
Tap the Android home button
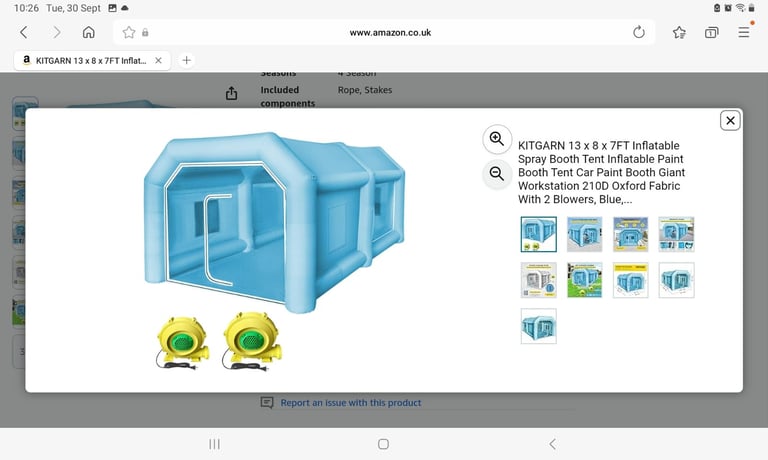(384, 444)
